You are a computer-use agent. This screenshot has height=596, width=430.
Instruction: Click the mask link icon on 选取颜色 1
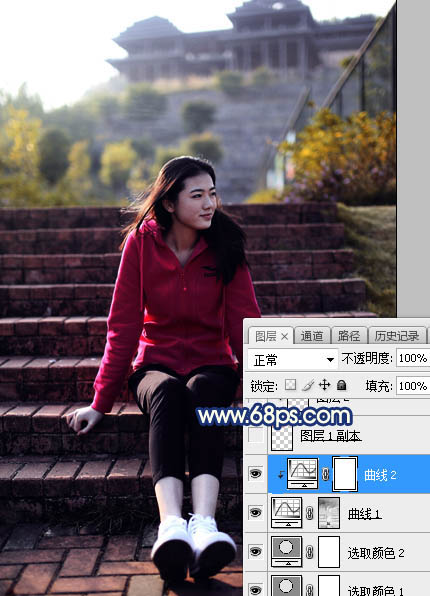[310, 590]
